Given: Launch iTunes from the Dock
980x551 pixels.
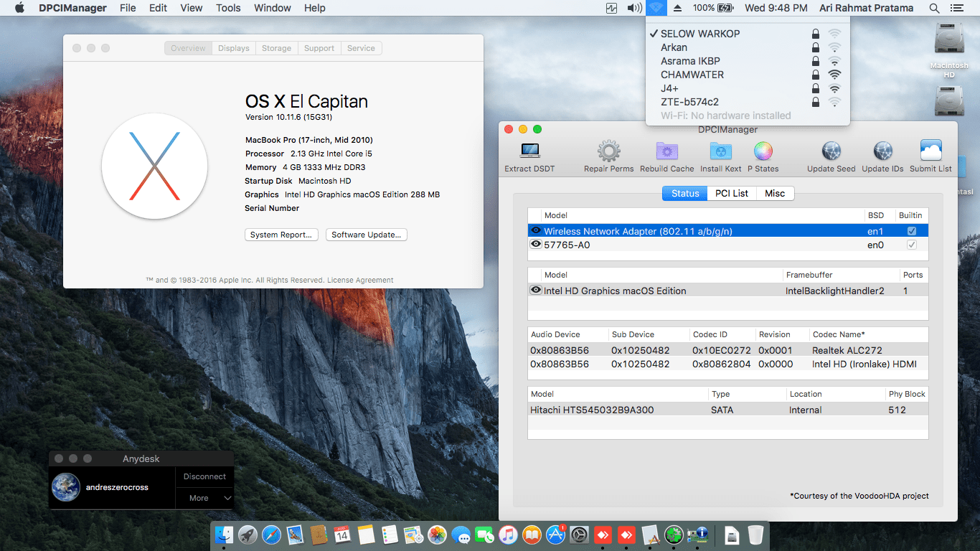Looking at the screenshot, I should pos(508,534).
